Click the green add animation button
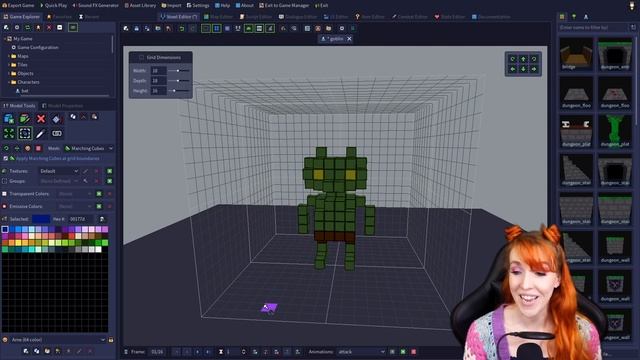The height and width of the screenshot is (360, 640). [x=403, y=352]
